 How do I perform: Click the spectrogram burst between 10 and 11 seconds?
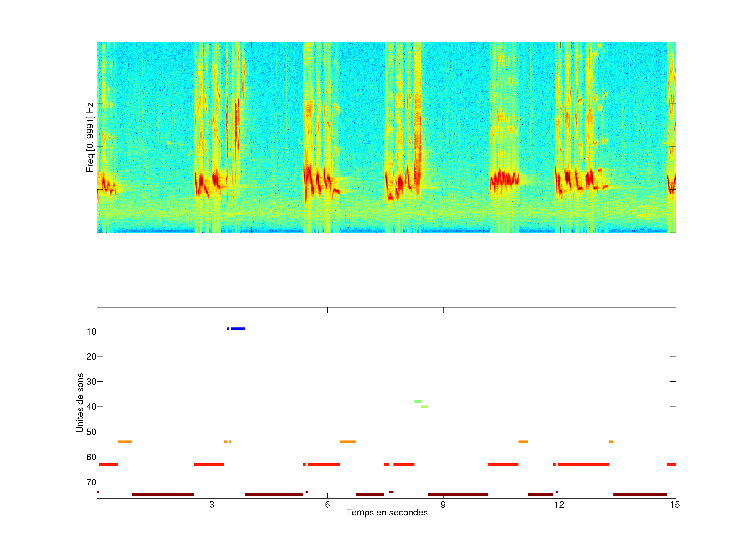tap(504, 179)
